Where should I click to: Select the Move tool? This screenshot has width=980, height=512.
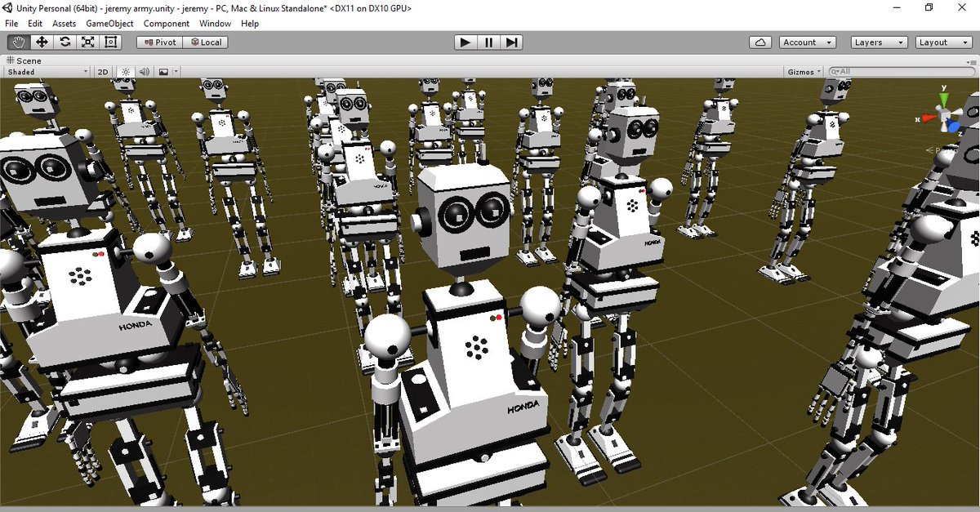pos(42,42)
